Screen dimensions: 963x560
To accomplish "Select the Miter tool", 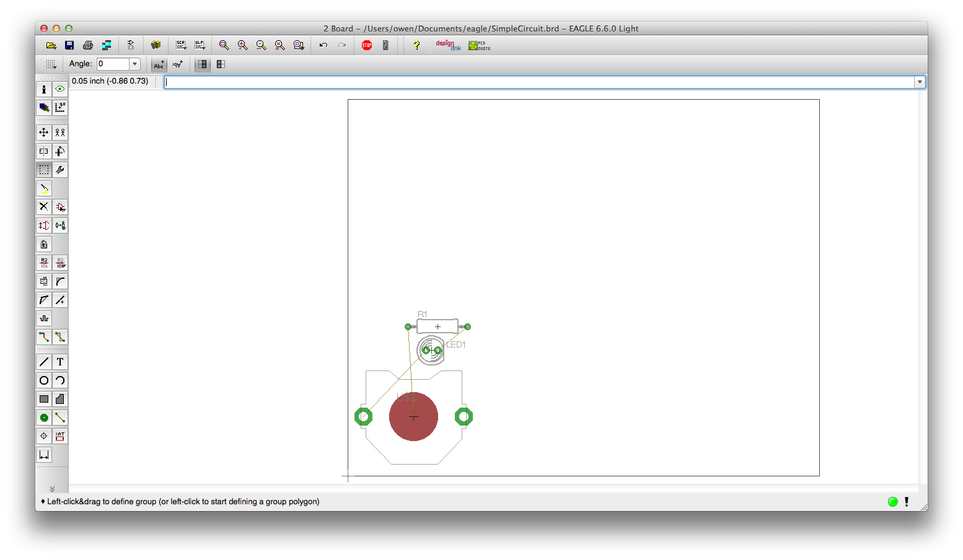I will pos(60,281).
